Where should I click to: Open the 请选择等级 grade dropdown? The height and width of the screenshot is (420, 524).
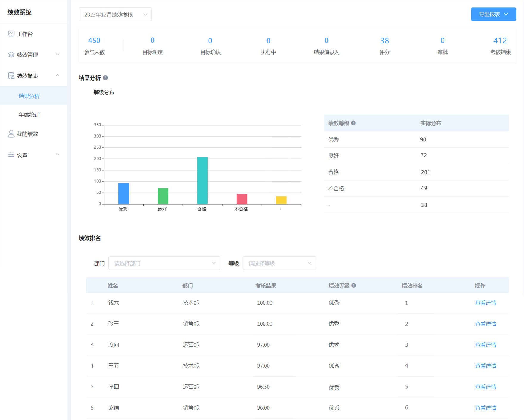[279, 263]
